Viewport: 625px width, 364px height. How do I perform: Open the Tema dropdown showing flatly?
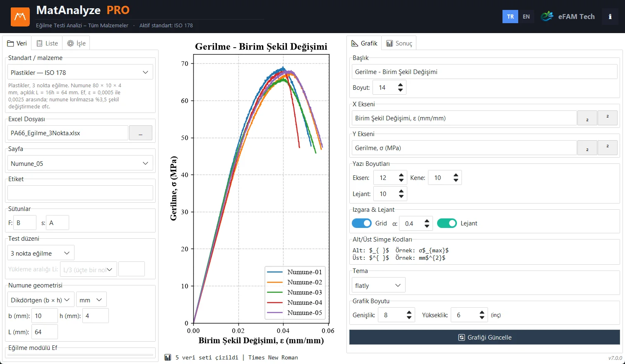tap(379, 285)
